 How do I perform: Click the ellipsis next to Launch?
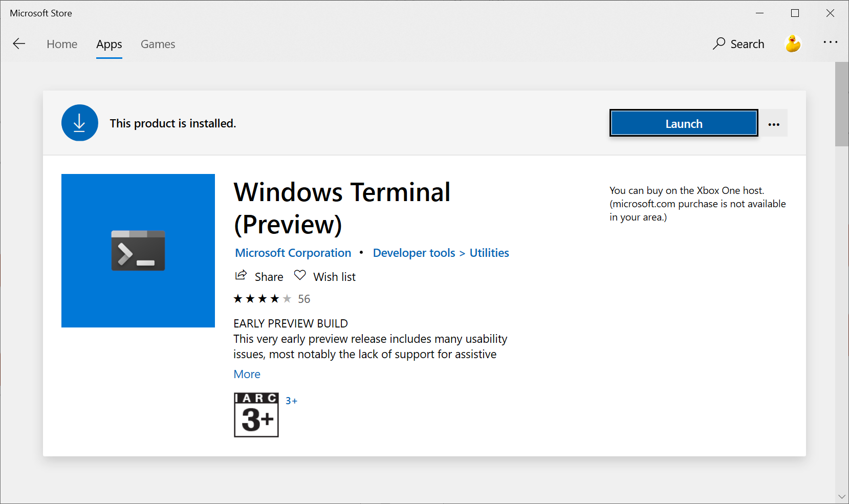(x=774, y=123)
